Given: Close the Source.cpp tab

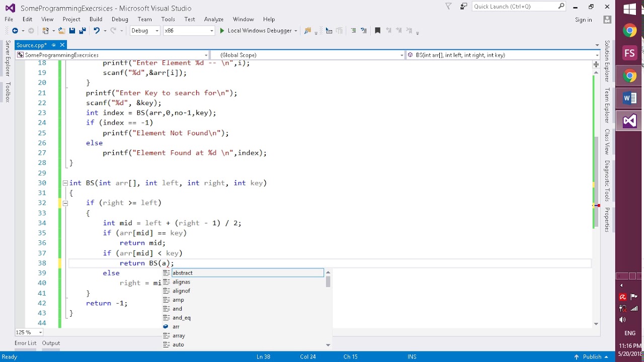Looking at the screenshot, I should point(62,45).
